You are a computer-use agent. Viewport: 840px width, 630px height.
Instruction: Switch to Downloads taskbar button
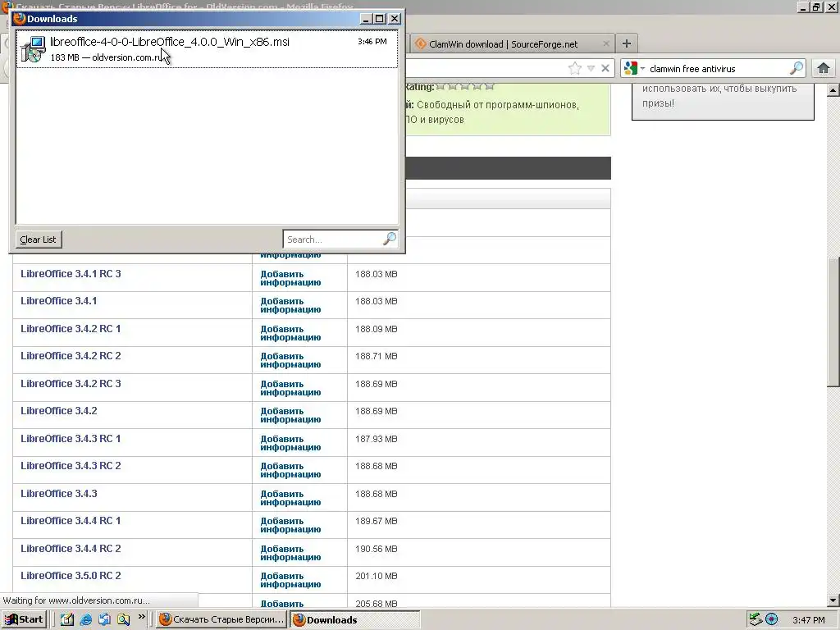pyautogui.click(x=354, y=619)
